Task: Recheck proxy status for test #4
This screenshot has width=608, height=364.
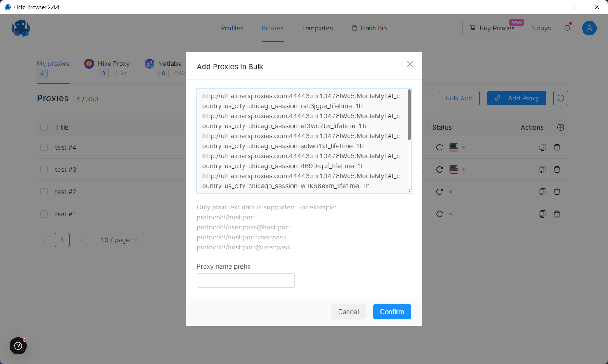Action: tap(439, 147)
